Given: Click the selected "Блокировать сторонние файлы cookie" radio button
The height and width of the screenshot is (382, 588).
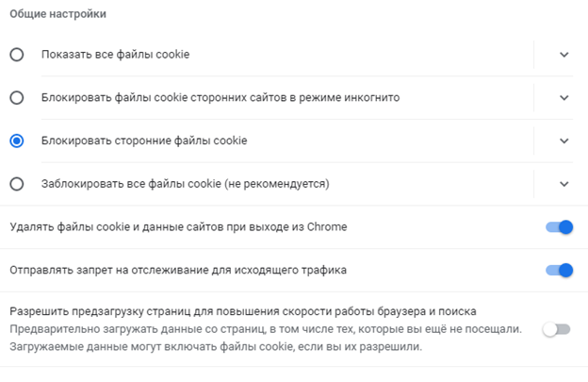Looking at the screenshot, I should point(16,141).
